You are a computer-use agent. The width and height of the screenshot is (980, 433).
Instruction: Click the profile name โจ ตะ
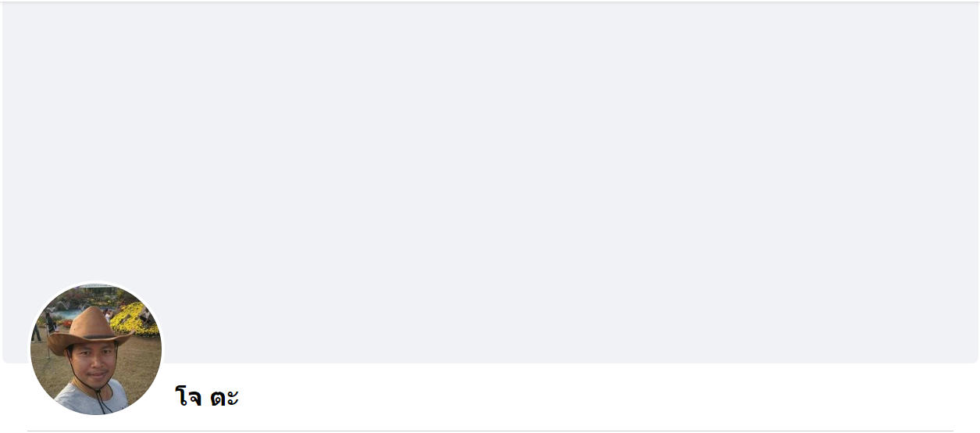tap(207, 397)
